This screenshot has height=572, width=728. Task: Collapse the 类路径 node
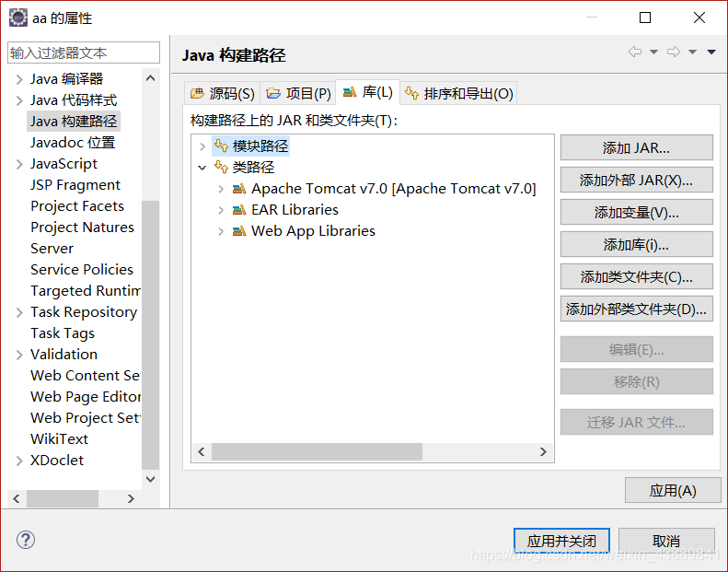202,168
